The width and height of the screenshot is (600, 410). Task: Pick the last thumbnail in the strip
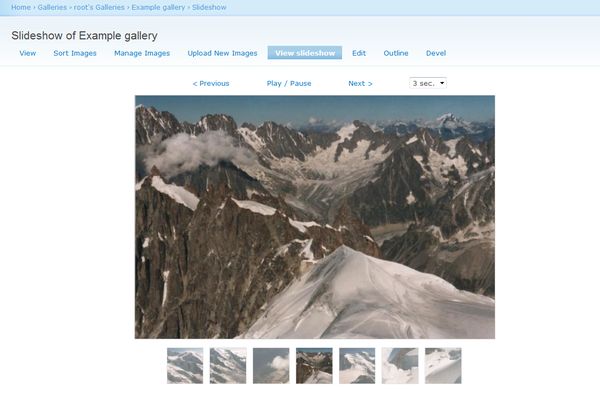point(443,365)
